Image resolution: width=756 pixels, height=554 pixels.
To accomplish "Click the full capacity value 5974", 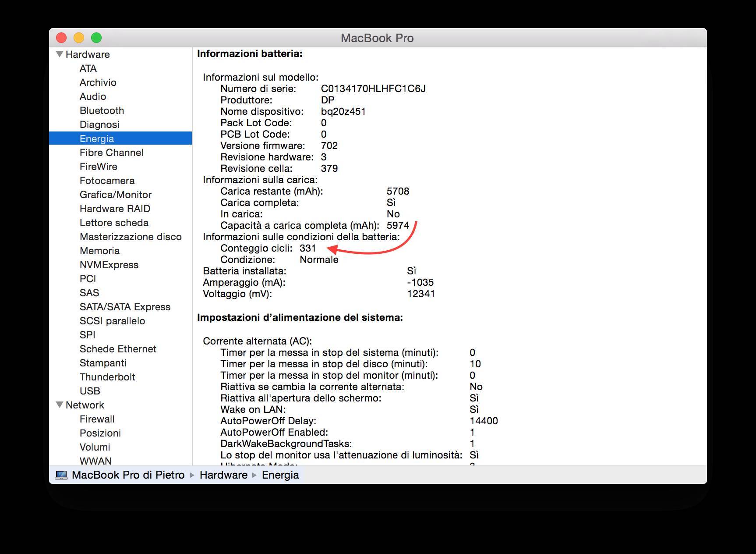I will click(398, 225).
